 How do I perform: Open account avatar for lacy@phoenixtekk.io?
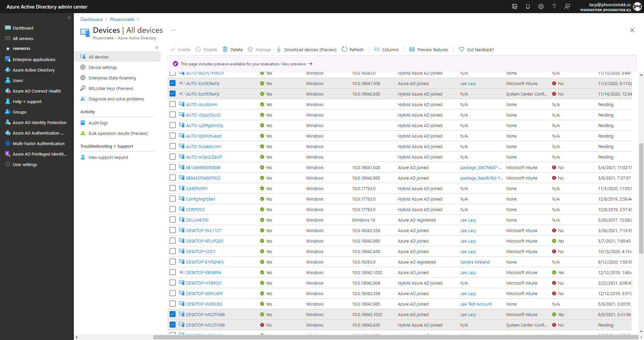tap(637, 7)
